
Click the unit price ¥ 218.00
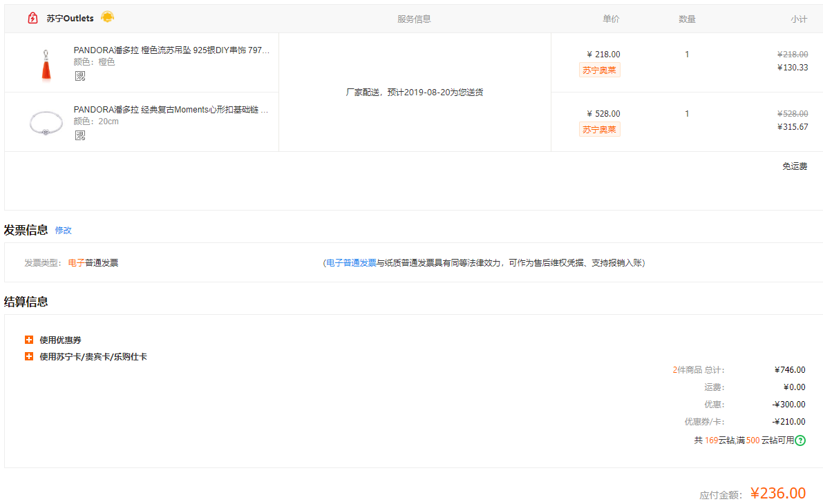(x=604, y=55)
